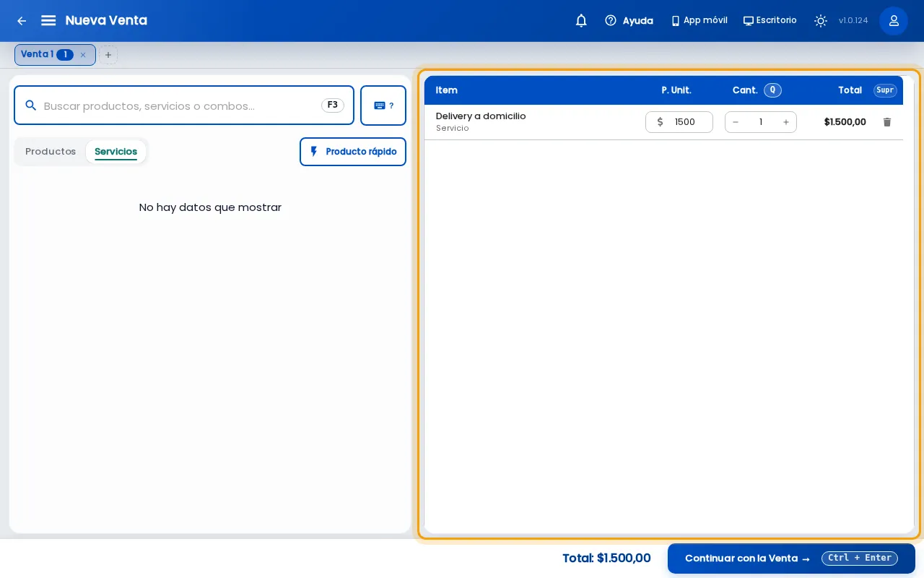
Task: Toggle the light/dark theme sun icon
Action: point(821,20)
